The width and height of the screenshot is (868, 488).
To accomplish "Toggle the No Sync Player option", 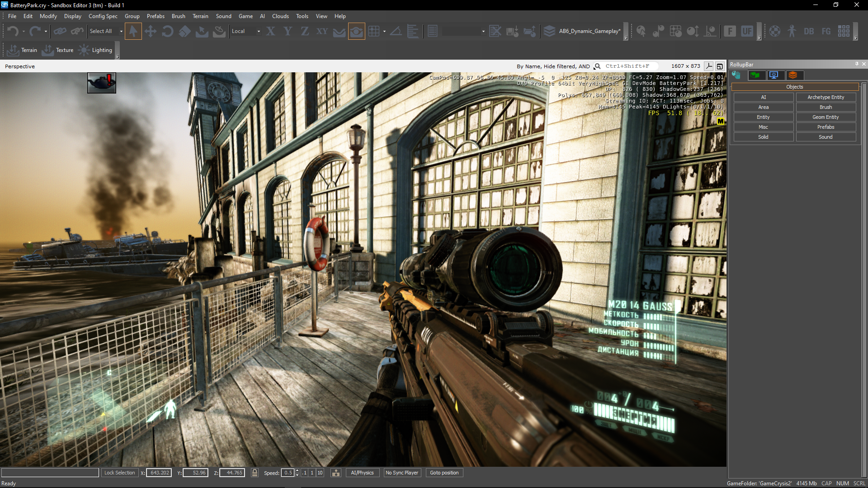I will point(401,473).
